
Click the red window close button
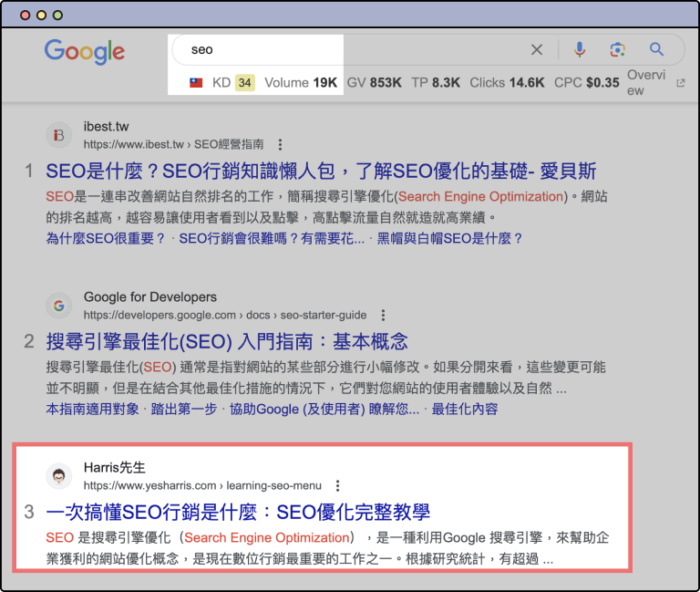26,16
